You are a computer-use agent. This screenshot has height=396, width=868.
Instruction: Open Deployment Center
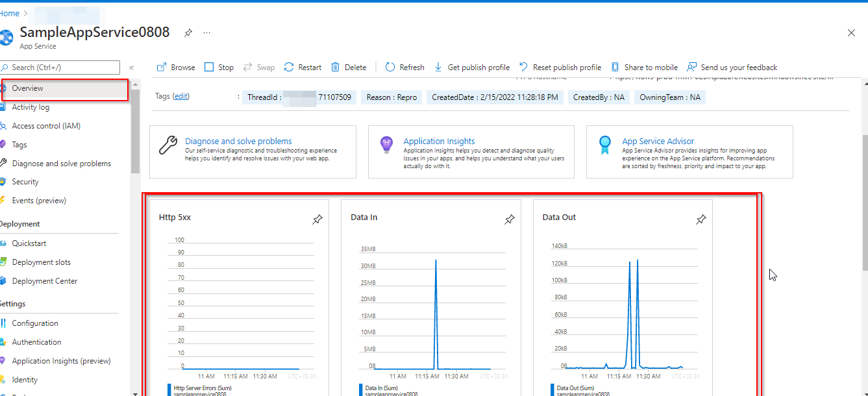(44, 281)
